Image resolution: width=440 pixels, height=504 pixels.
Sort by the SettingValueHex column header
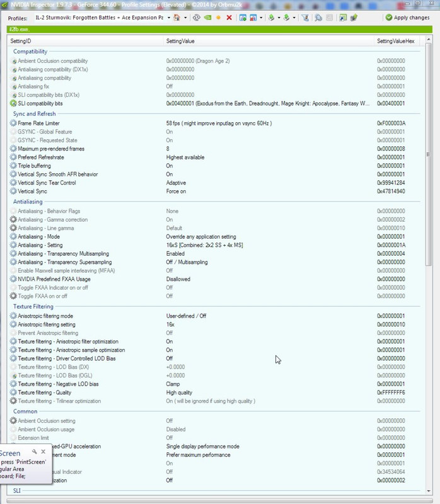tap(397, 41)
